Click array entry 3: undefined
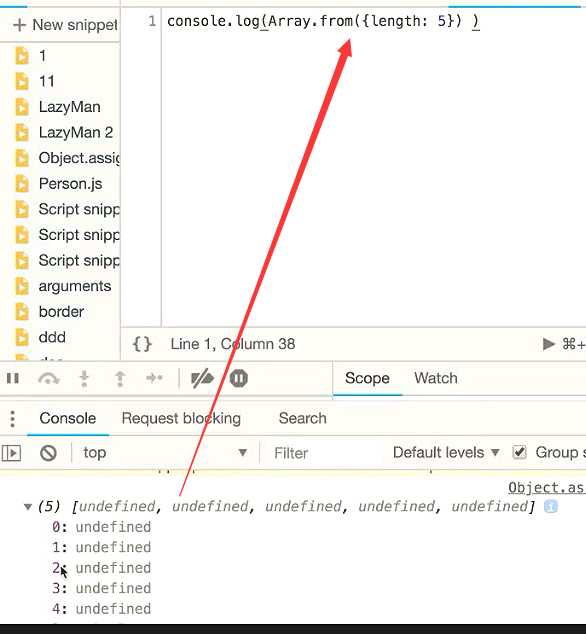This screenshot has height=634, width=586. (102, 588)
